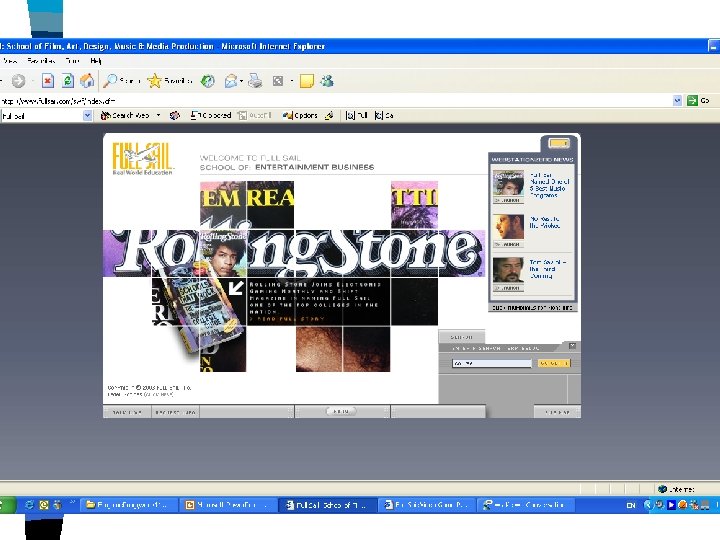Viewport: 720px width, 540px height.
Task: Switch to the Conversation taskbar item
Action: 525,505
